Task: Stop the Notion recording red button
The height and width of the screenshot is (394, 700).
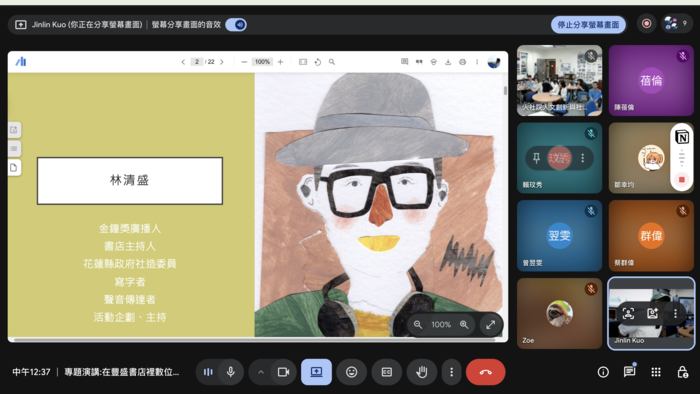Action: pos(682,179)
